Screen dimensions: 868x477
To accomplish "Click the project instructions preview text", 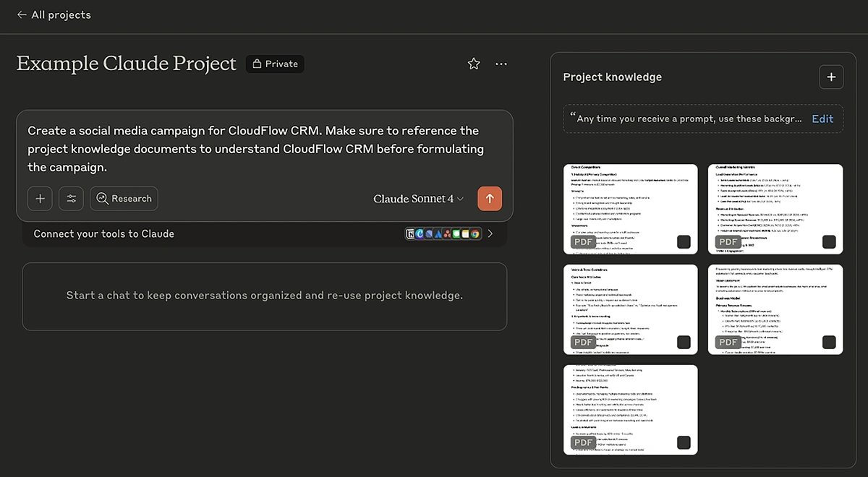I will 686,119.
